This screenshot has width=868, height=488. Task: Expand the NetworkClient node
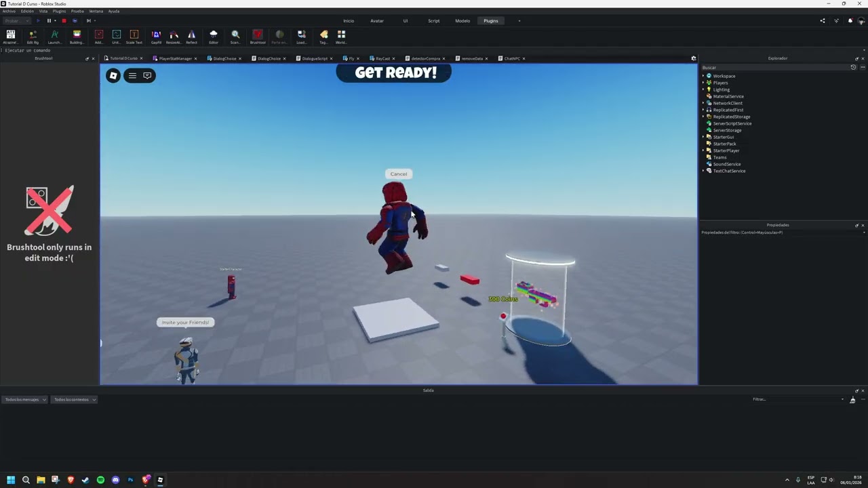coord(703,103)
